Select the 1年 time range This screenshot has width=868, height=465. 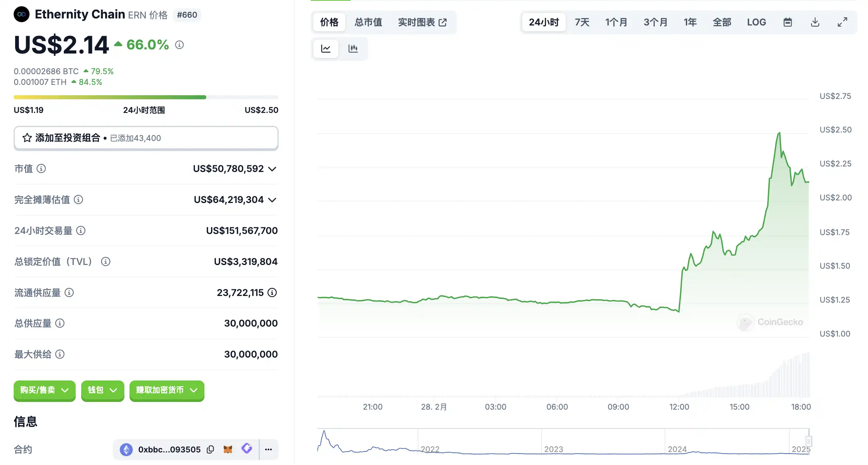(690, 22)
